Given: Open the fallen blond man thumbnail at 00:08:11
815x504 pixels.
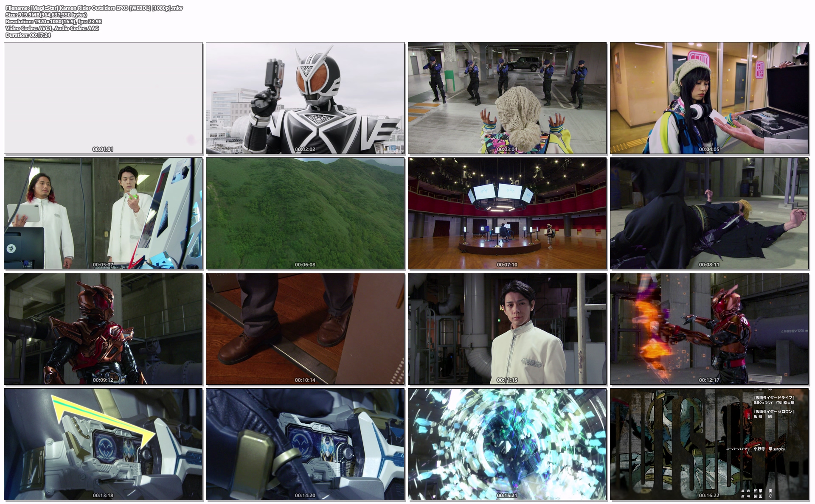Looking at the screenshot, I should pos(709,213).
